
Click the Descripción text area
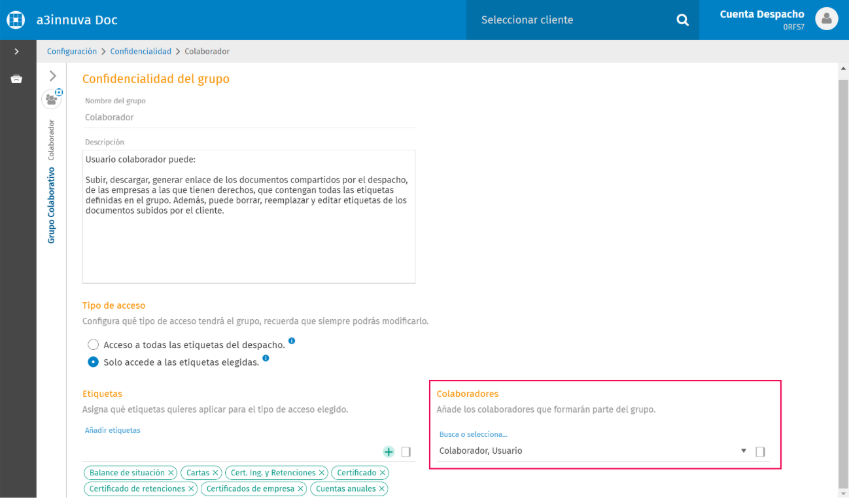[249, 217]
